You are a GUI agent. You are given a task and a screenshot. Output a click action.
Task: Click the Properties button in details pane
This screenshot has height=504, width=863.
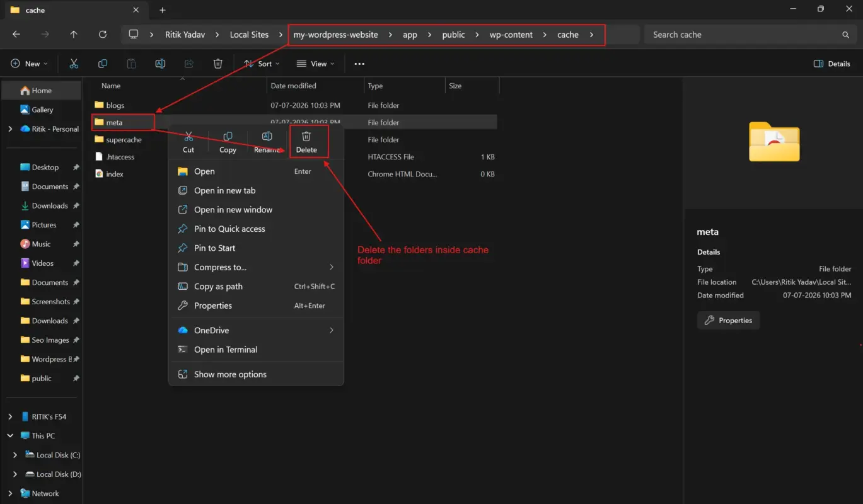[x=729, y=320]
